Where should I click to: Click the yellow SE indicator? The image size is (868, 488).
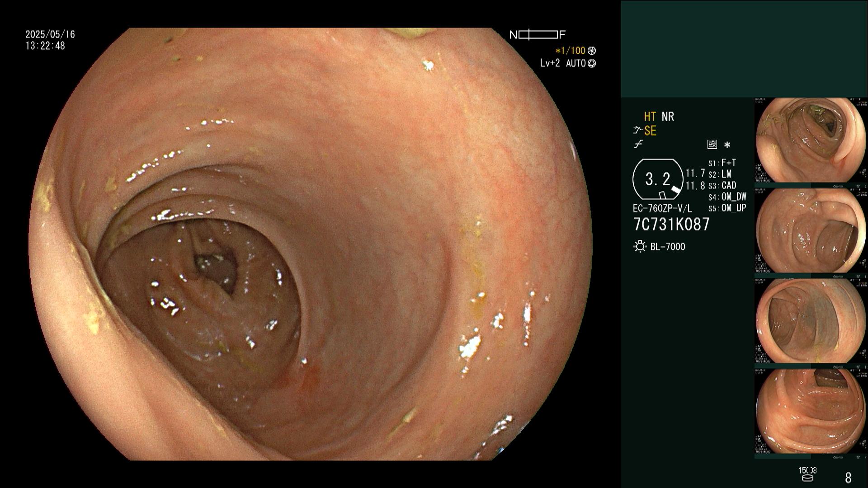(x=650, y=131)
